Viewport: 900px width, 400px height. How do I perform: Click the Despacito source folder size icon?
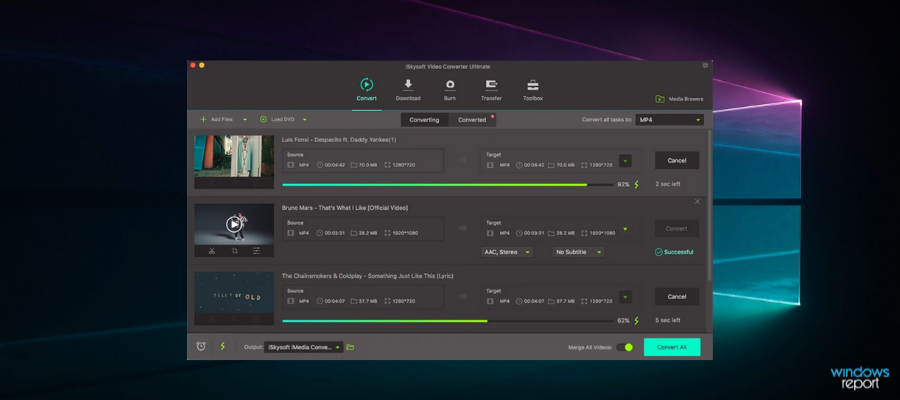tap(354, 165)
